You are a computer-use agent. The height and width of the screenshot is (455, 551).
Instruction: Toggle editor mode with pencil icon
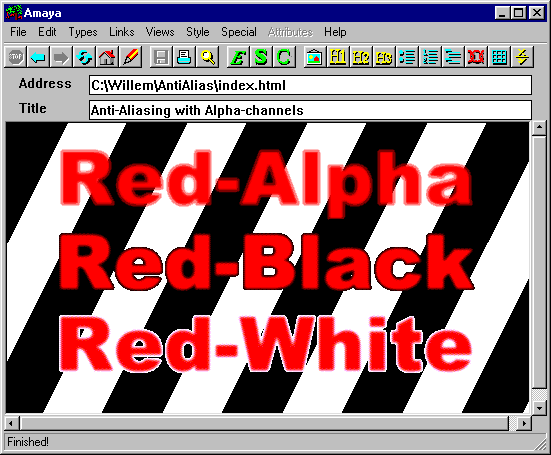click(131, 57)
